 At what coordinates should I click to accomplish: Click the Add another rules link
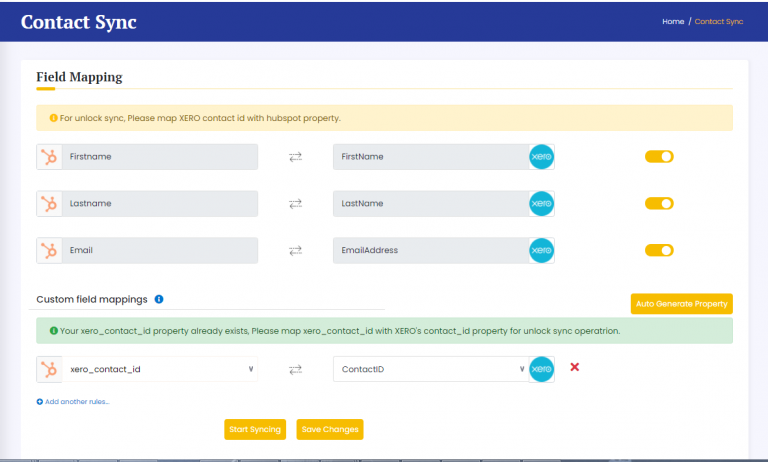pos(73,402)
